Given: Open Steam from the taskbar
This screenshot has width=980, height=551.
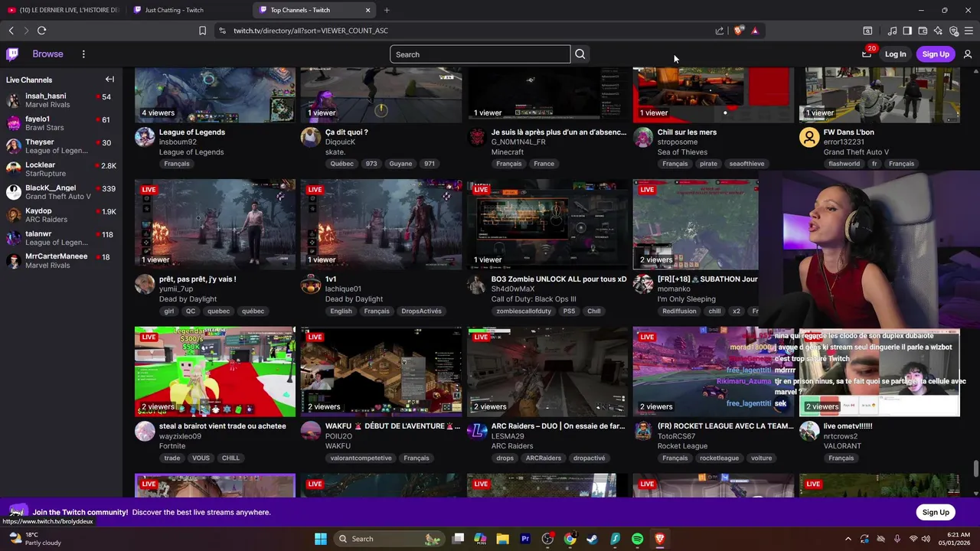Looking at the screenshot, I should point(592,539).
